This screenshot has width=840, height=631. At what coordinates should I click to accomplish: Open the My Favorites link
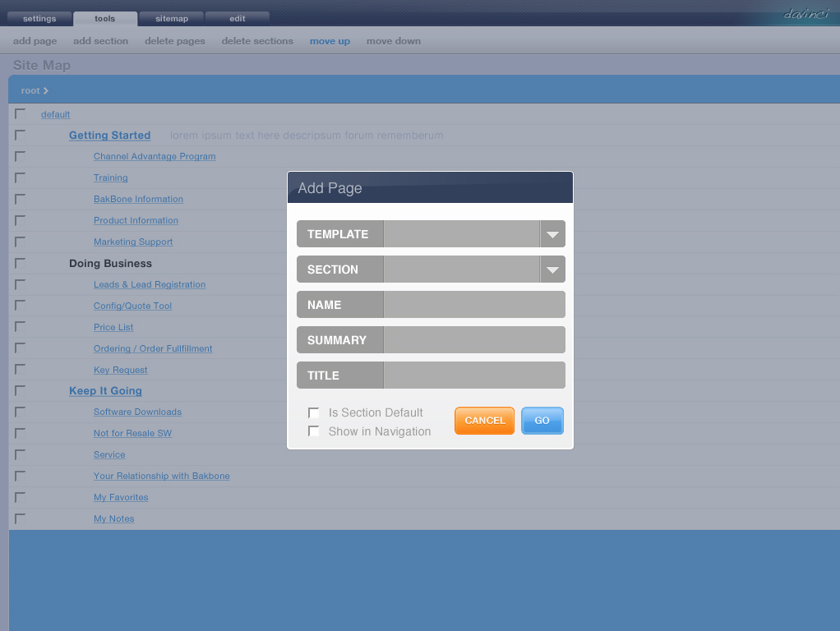pos(121,497)
